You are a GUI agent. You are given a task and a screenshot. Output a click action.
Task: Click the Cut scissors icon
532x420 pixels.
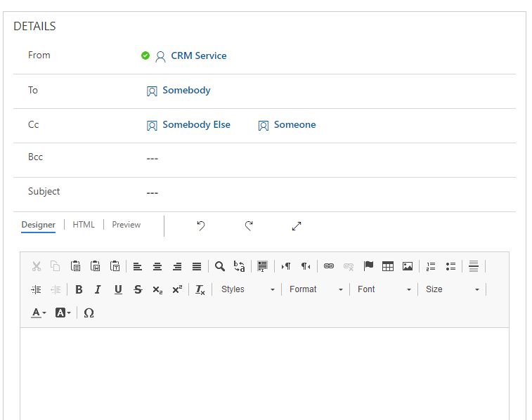(x=37, y=266)
